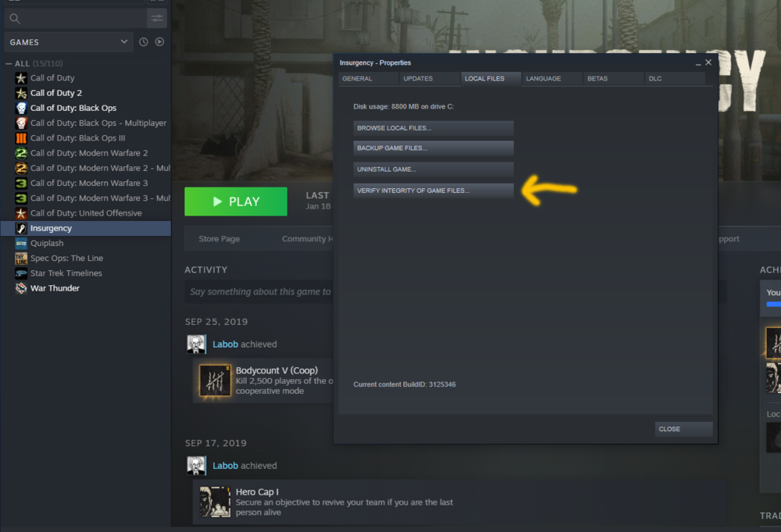Image resolution: width=781 pixels, height=532 pixels.
Task: Click Browse Local Files button
Action: pyautogui.click(x=433, y=128)
